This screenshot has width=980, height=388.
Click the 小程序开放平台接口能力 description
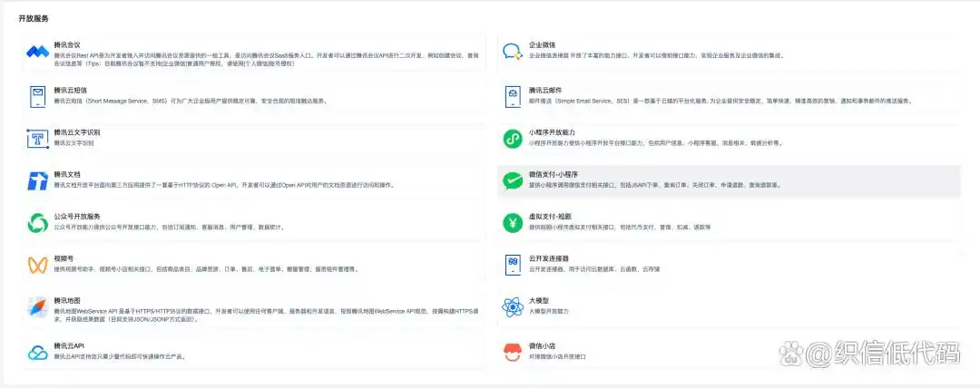tap(656, 143)
